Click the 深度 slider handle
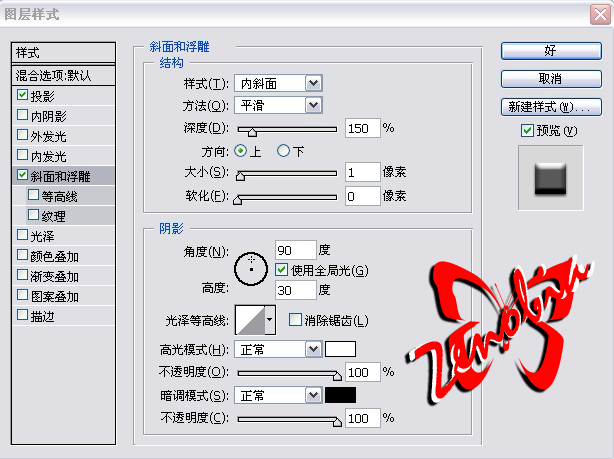This screenshot has height=459, width=614. [x=253, y=132]
